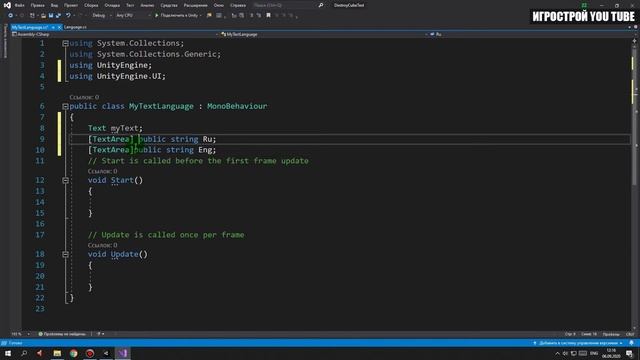Click the Save file floppy icon
Screen dimensions: 640x360
(x=51, y=16)
